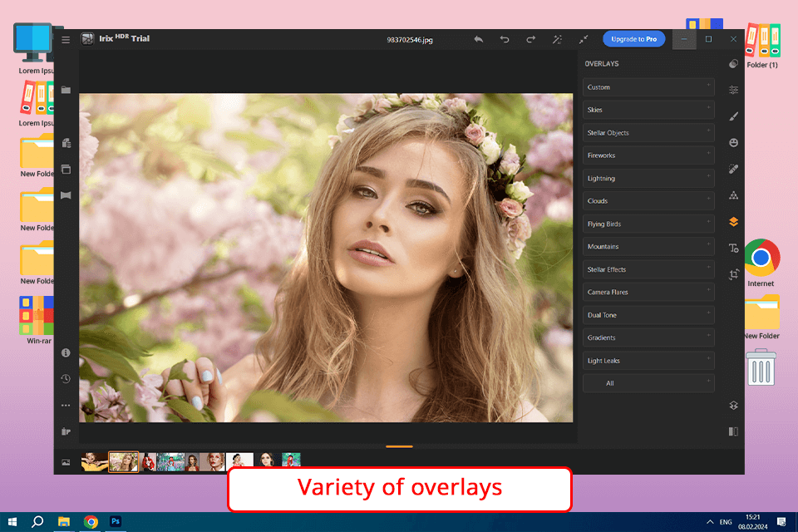The image size is (798, 532).
Task: Open File Explorer from the taskbar
Action: click(x=64, y=522)
